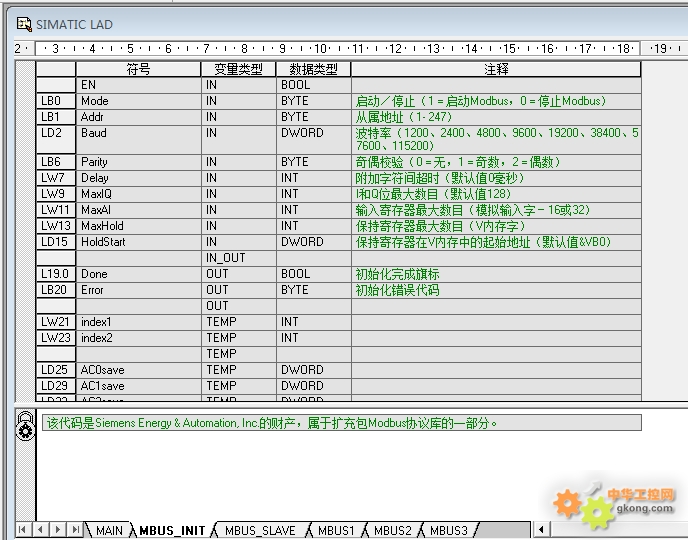This screenshot has height=540, width=688.
Task: Click the horizontal ruler at mark 10
Action: (x=320, y=48)
